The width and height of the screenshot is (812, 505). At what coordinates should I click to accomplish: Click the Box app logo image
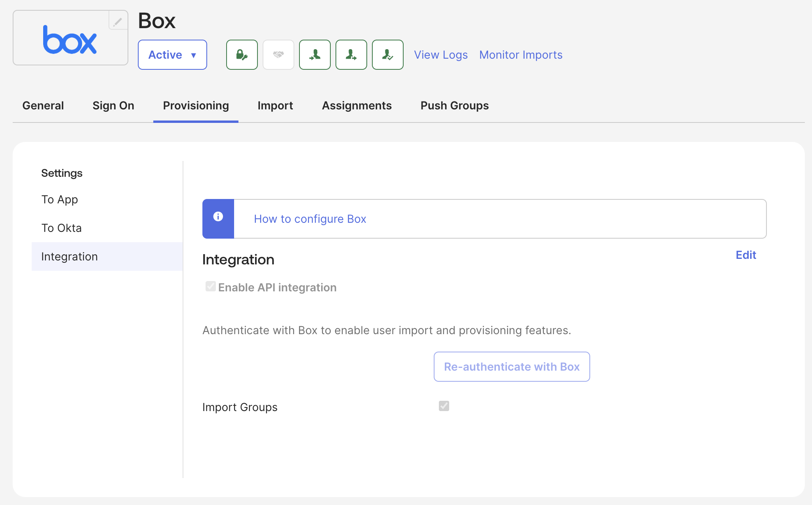70,39
